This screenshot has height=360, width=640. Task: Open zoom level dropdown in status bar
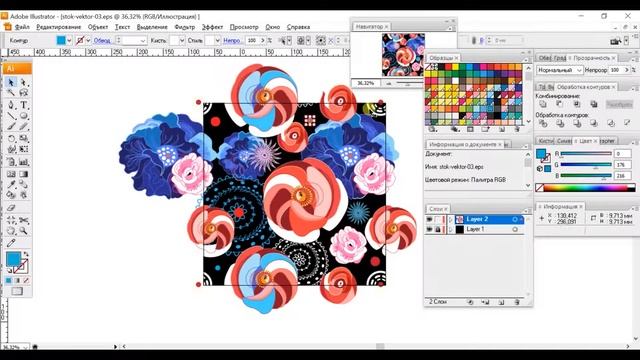pyautogui.click(x=26, y=347)
